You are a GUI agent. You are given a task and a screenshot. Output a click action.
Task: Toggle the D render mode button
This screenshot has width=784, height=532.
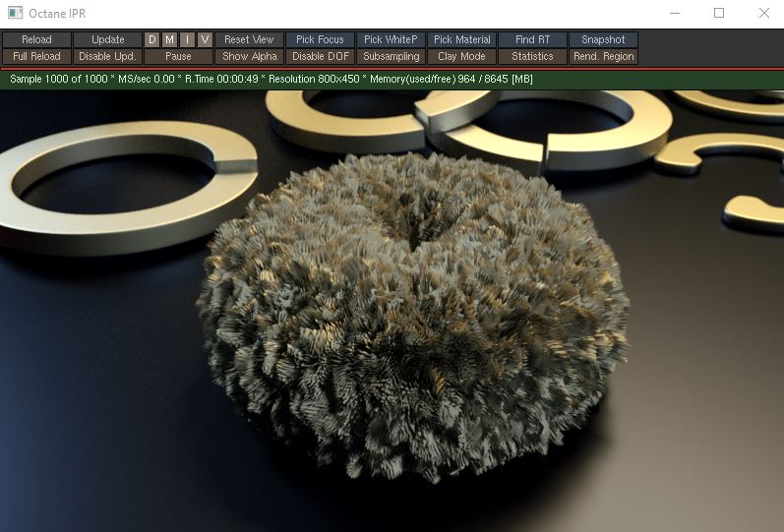152,39
